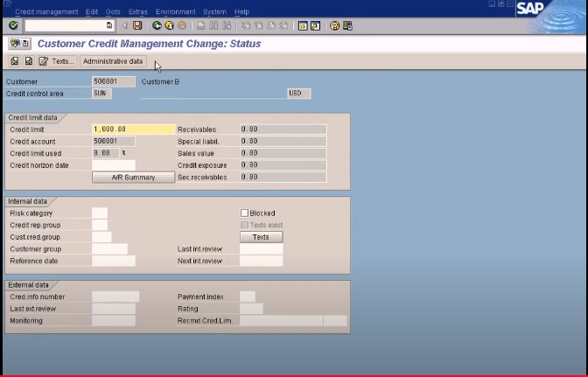Jump to first page icon
The image size is (588, 377).
(246, 25)
